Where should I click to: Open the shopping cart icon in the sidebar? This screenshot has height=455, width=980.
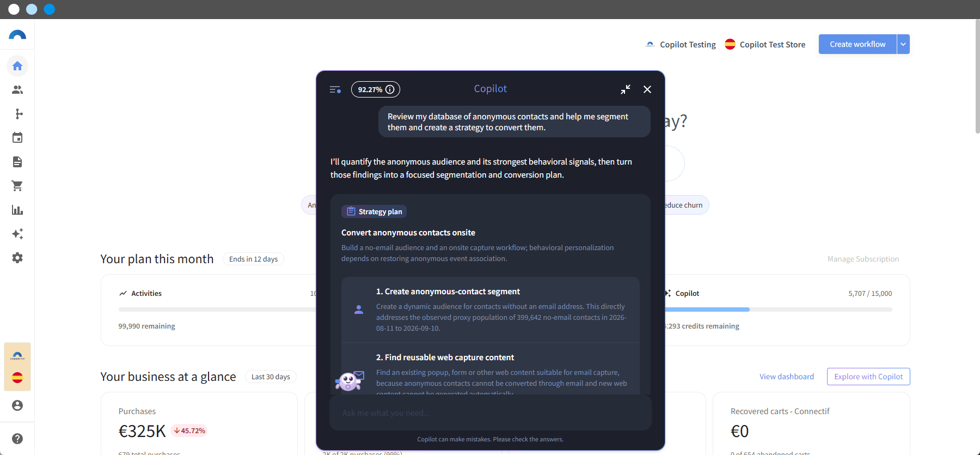pyautogui.click(x=17, y=186)
